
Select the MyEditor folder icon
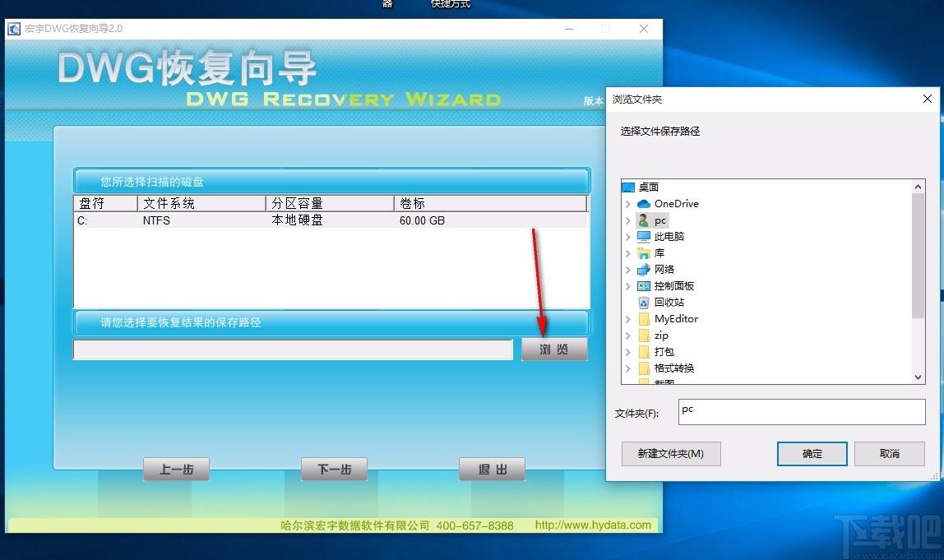644,319
